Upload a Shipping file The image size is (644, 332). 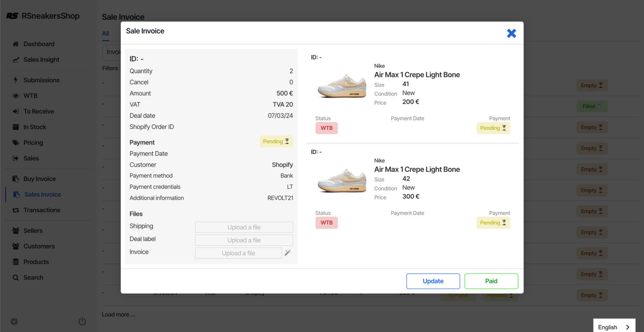244,227
